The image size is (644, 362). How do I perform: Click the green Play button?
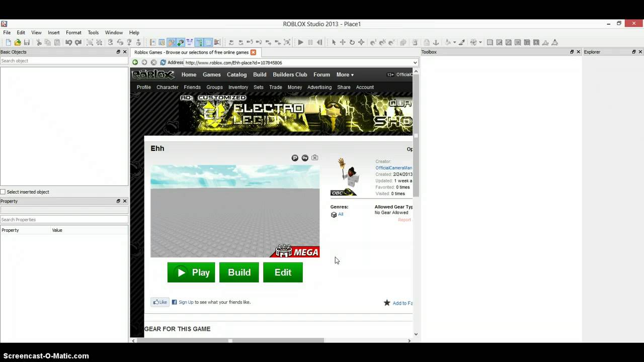coord(191,273)
